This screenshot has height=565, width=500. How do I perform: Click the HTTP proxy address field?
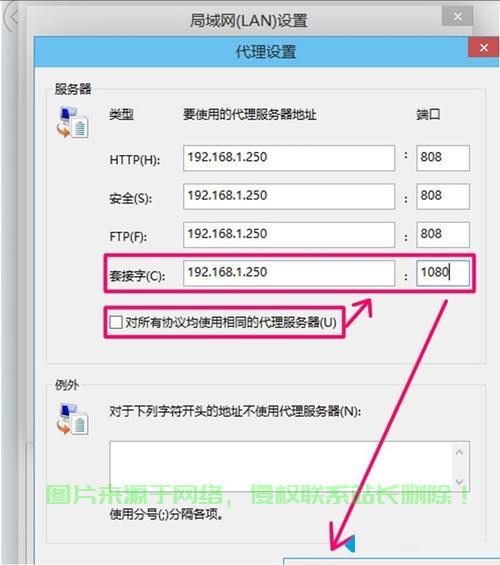click(x=289, y=158)
